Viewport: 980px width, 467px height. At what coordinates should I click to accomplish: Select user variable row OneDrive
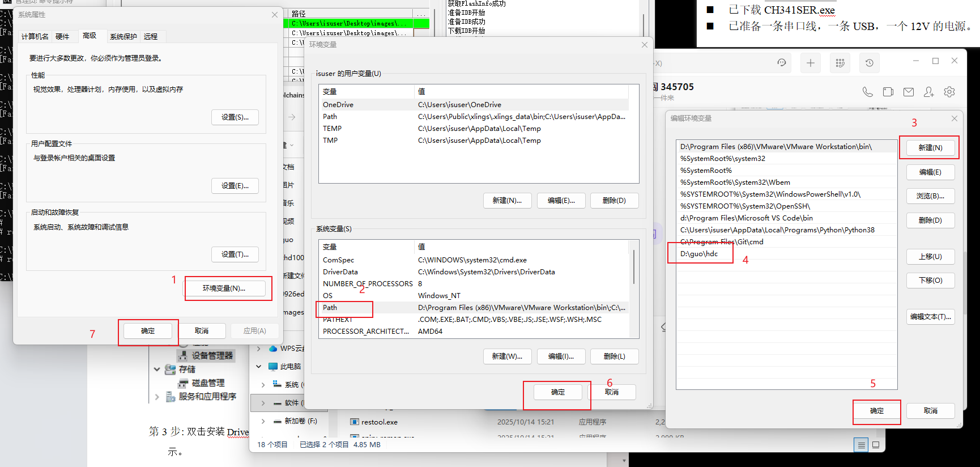[x=474, y=105]
